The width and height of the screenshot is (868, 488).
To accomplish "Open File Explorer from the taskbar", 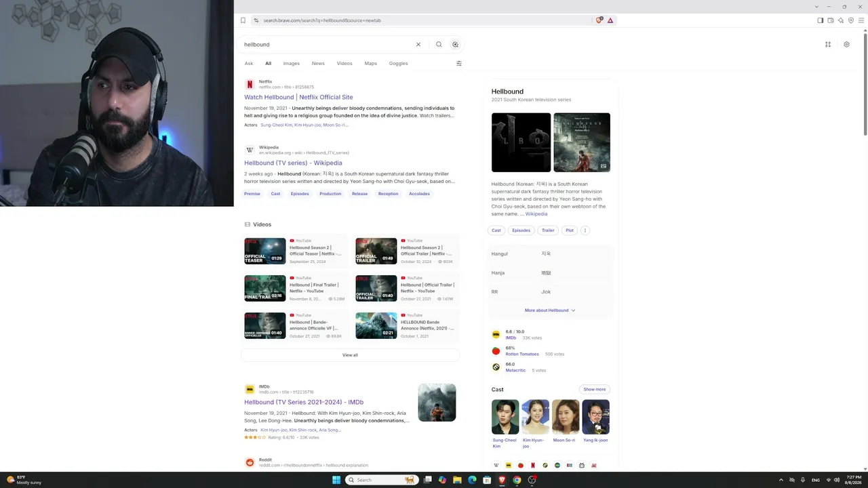I will tap(457, 480).
